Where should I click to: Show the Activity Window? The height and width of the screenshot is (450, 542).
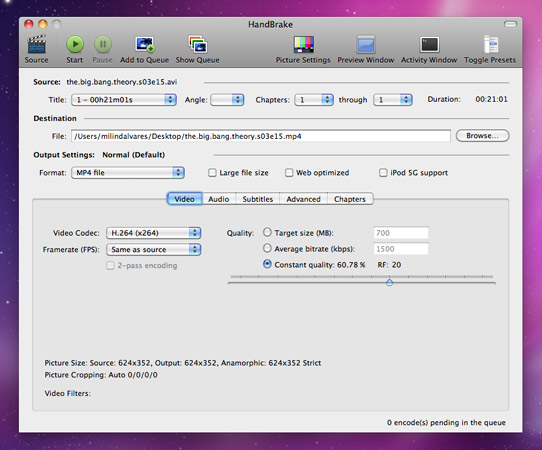[429, 45]
